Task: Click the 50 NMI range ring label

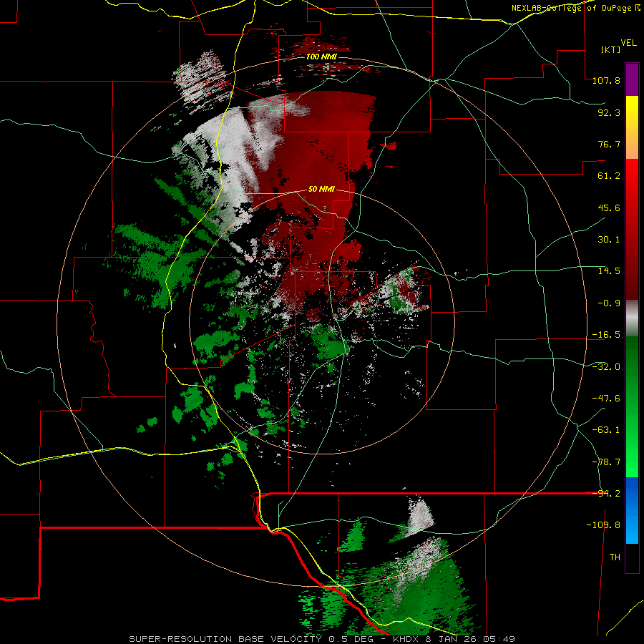Action: tap(321, 189)
